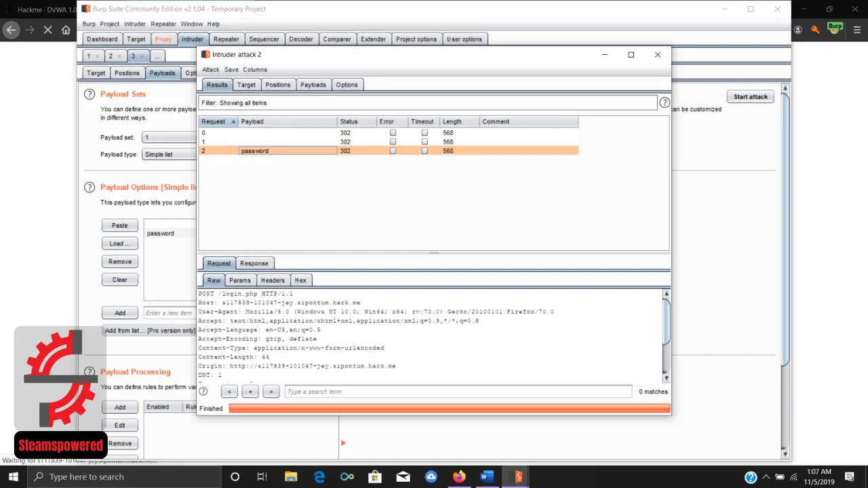This screenshot has width=868, height=488.
Task: Open File Explorer from taskbar
Action: (290, 476)
